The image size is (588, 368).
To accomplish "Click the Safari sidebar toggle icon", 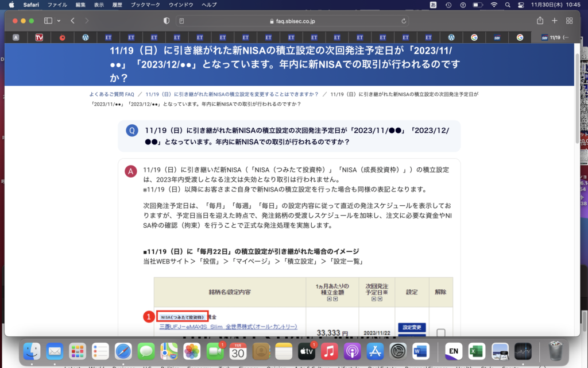I will [48, 21].
